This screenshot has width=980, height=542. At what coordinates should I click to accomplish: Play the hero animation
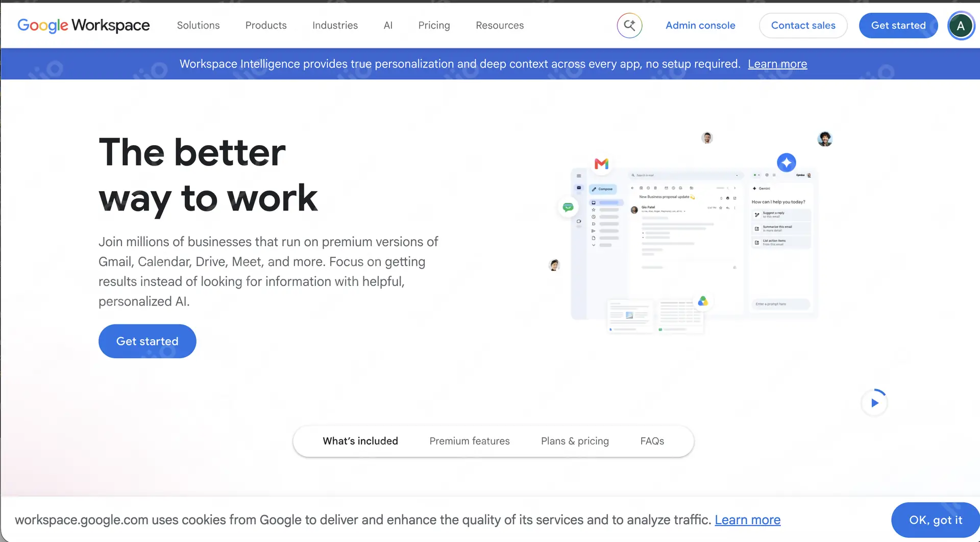[x=874, y=403]
